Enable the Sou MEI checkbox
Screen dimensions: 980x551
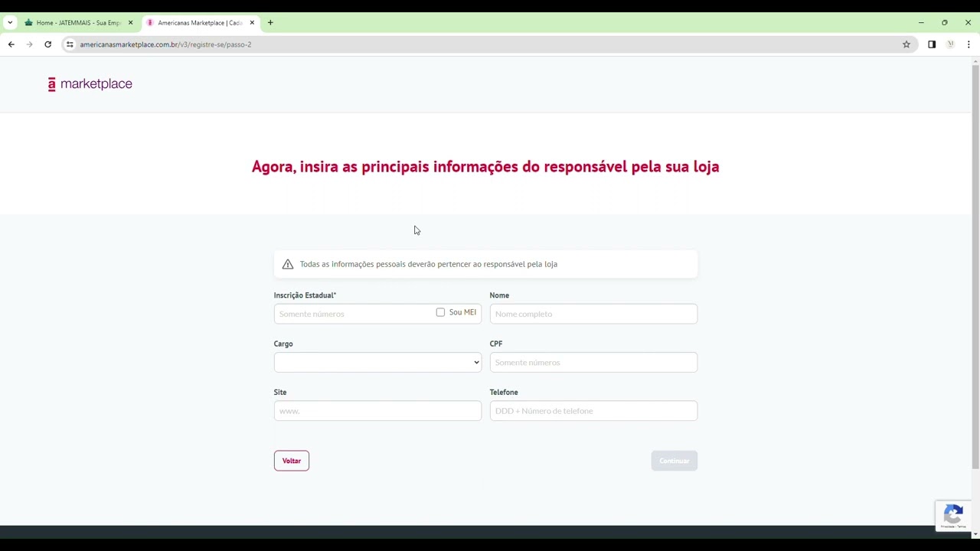[x=440, y=312]
